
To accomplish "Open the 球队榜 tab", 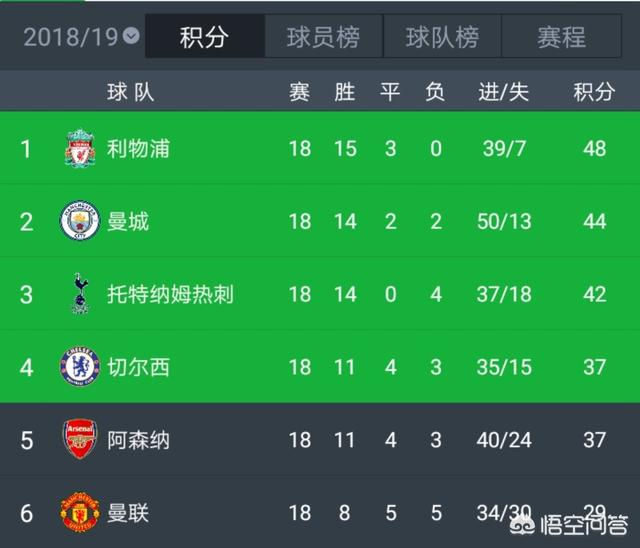I will point(441,38).
